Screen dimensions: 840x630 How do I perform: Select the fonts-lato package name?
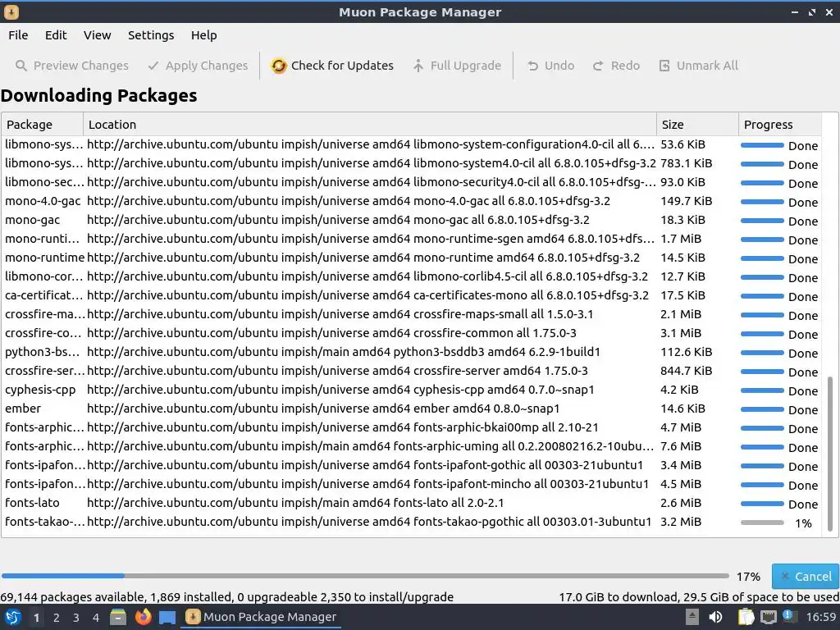click(32, 503)
